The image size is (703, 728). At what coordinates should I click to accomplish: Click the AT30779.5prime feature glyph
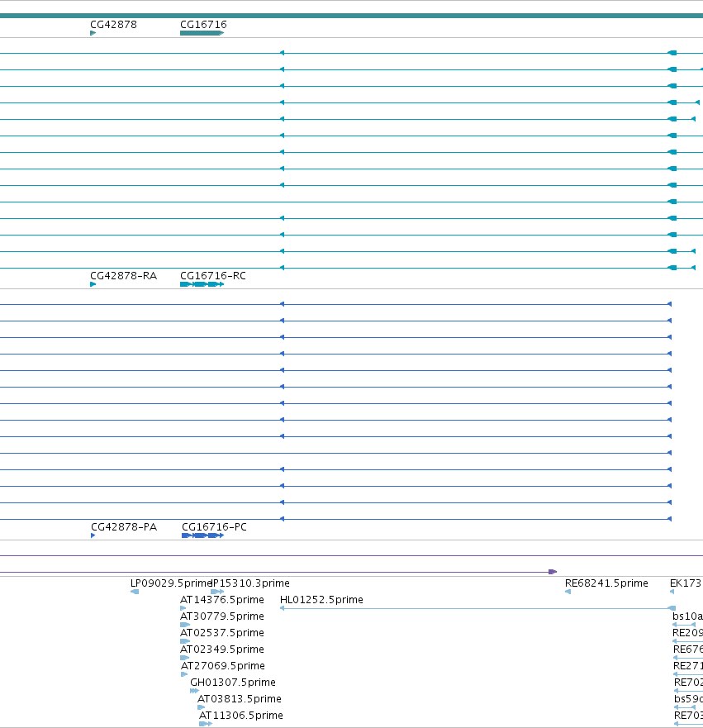click(x=185, y=625)
